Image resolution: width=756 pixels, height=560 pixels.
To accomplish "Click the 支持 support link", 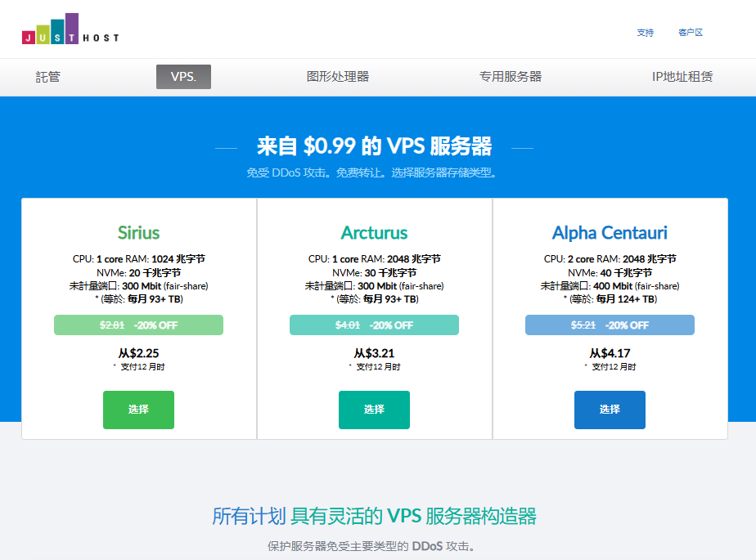I will pos(646,33).
